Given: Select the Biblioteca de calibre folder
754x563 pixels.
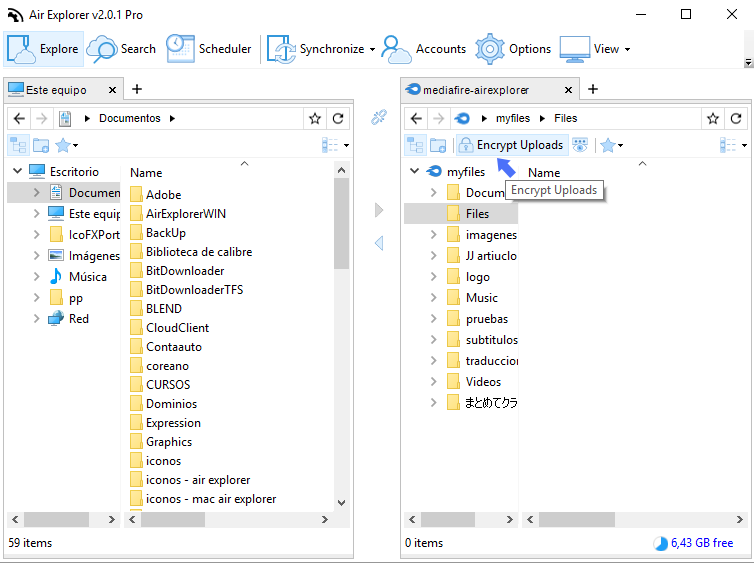Looking at the screenshot, I should point(199,251).
